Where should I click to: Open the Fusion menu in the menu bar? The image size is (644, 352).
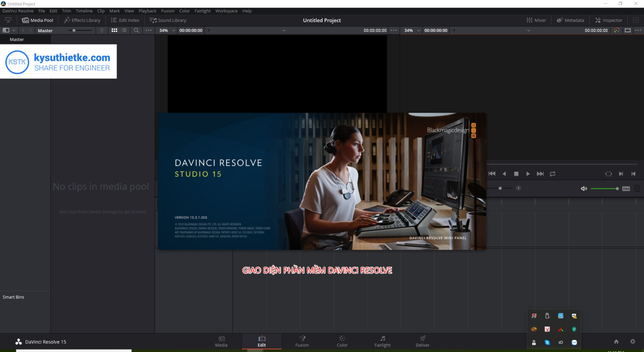168,11
